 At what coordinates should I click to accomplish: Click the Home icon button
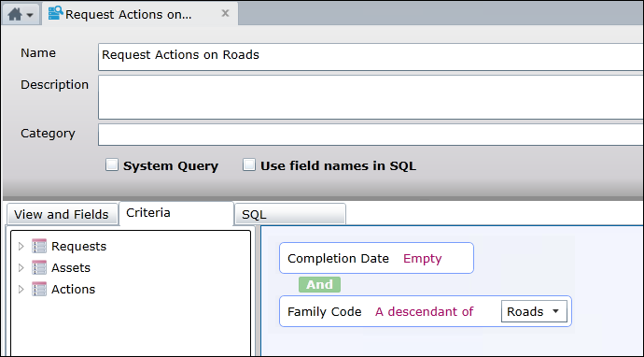pos(15,14)
